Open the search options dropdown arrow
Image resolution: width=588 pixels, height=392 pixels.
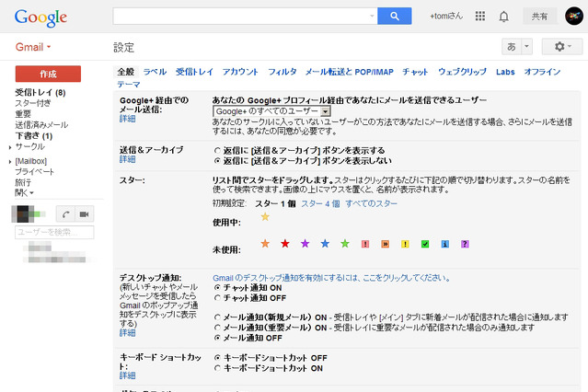(372, 16)
